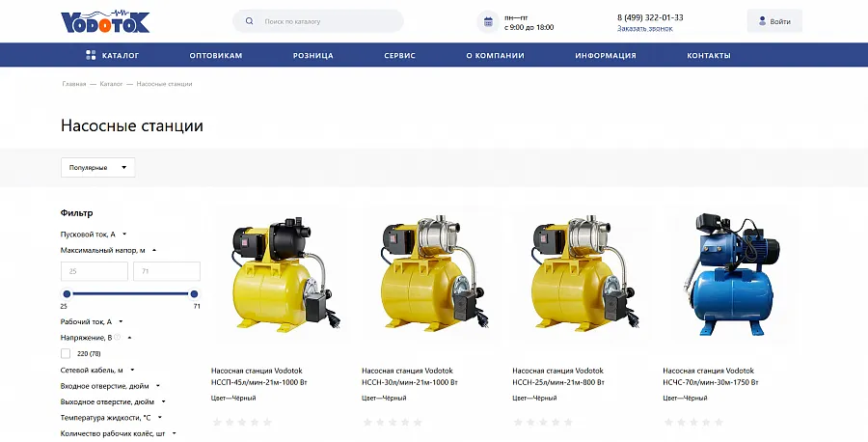Expand Количество рабочих колёс filter
Viewport: 868px width, 442px height.
pyautogui.click(x=119, y=433)
